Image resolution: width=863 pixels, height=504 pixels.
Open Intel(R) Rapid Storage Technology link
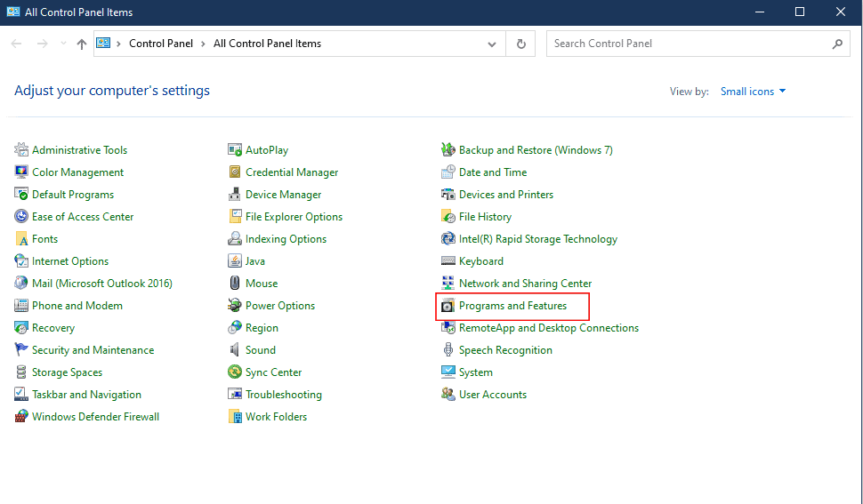click(537, 238)
